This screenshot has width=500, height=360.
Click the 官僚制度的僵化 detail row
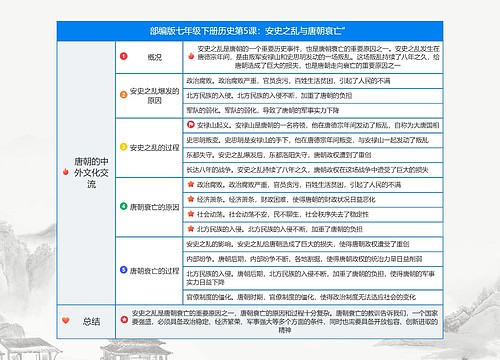coord(313,297)
